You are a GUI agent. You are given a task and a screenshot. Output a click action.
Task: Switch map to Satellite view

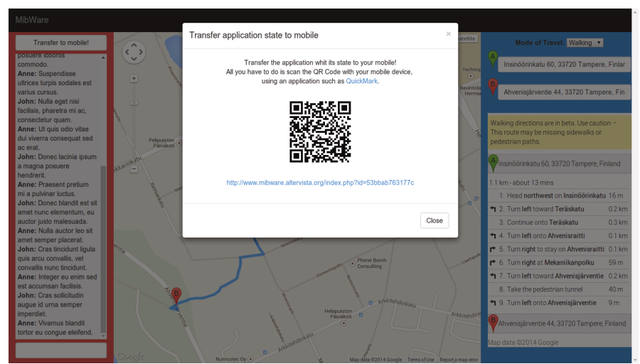point(466,38)
